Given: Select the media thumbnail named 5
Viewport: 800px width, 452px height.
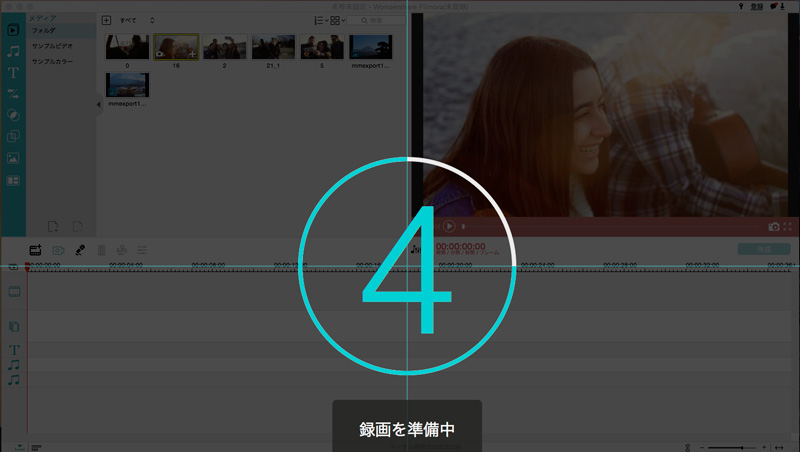Looking at the screenshot, I should click(322, 47).
